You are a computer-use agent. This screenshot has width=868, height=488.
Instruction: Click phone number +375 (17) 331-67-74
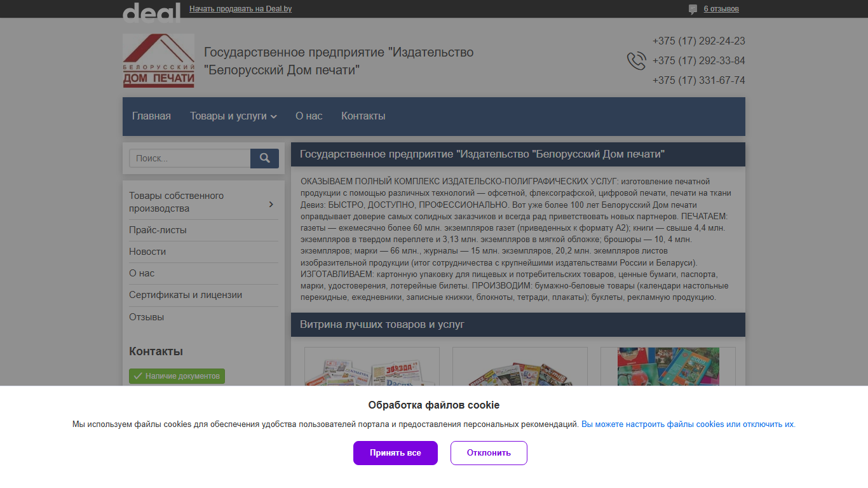point(699,81)
